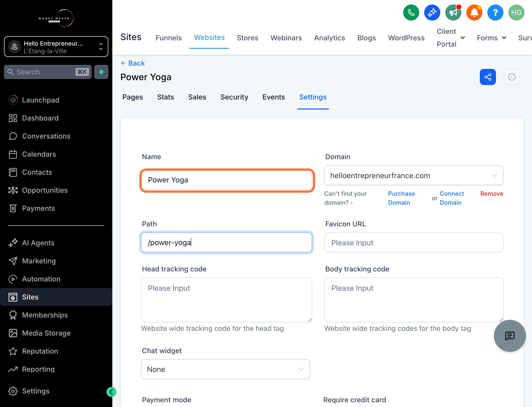Open the Security tab
This screenshot has width=532, height=407.
[234, 97]
